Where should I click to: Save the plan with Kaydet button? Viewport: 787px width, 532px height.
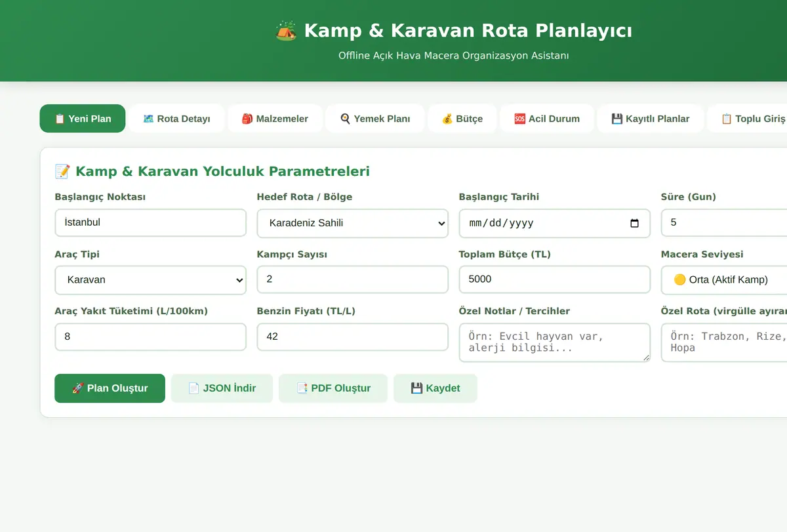[435, 388]
